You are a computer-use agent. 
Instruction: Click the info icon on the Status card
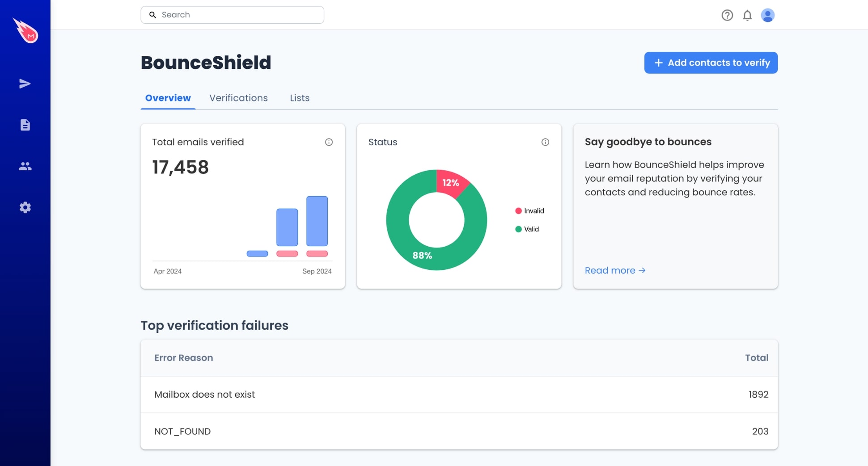tap(545, 142)
